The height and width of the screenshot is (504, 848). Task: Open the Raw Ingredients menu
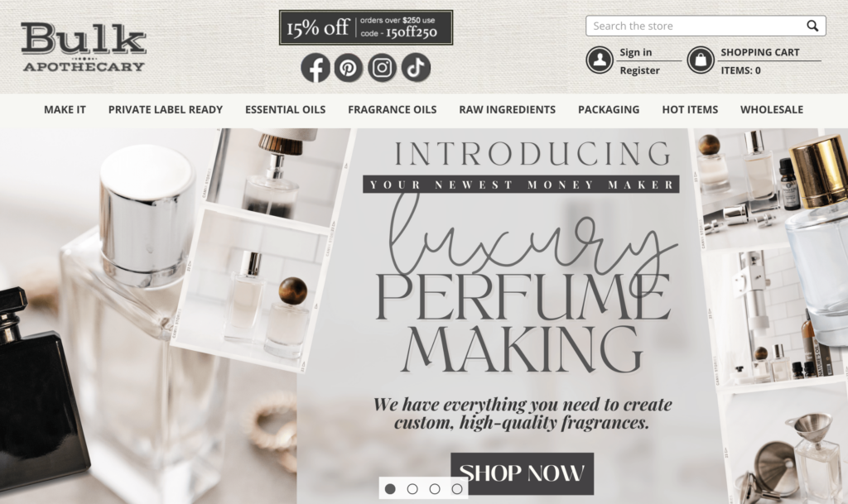[x=508, y=110]
